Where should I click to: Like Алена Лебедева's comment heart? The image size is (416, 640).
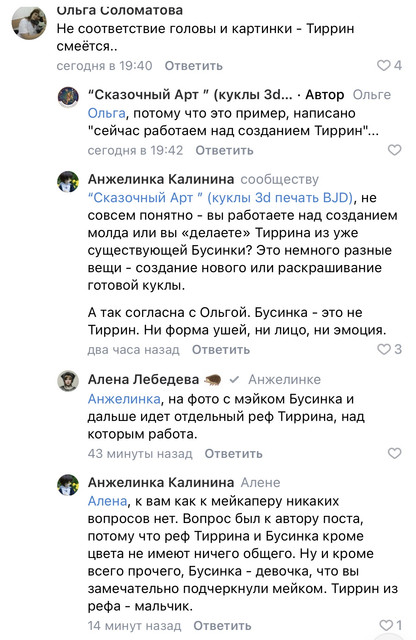(x=394, y=453)
